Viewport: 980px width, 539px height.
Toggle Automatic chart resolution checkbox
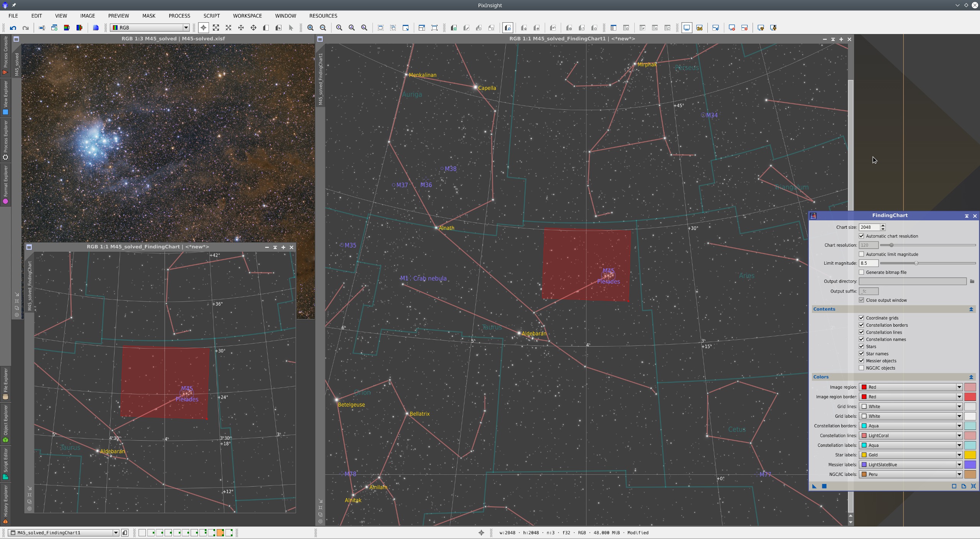pyautogui.click(x=861, y=236)
